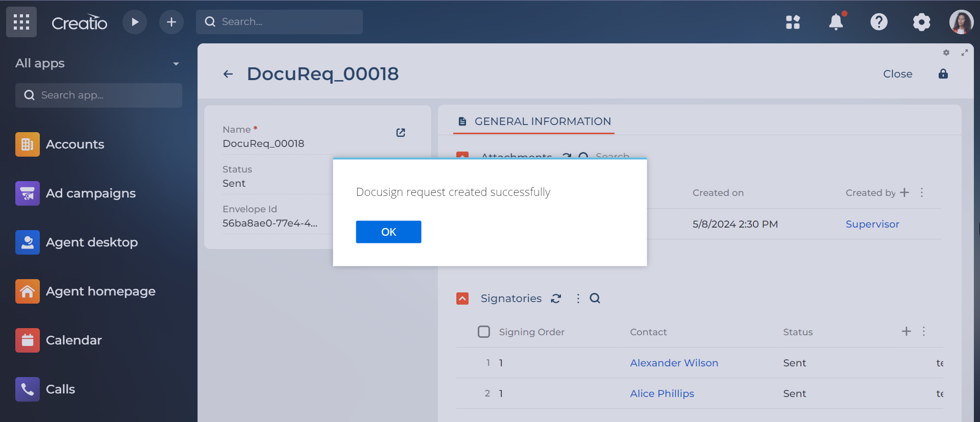Viewport: 980px width, 422px height.
Task: Click the DocuReq_00018 Name field value
Action: (x=263, y=143)
